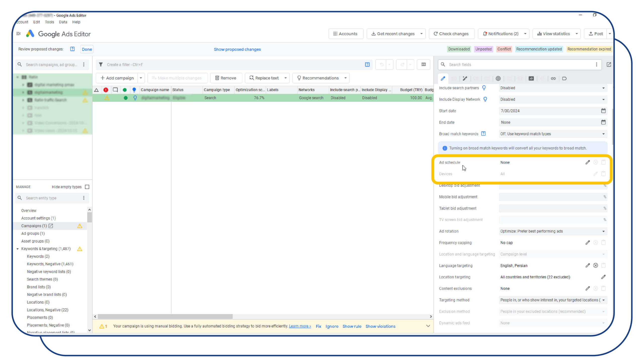Open the Accounts manager
The height and width of the screenshot is (364, 644).
pos(345,34)
